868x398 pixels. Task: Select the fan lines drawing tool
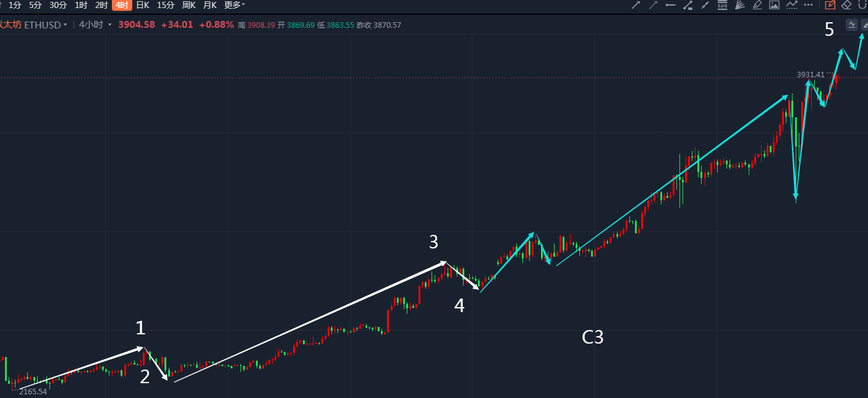(739, 5)
